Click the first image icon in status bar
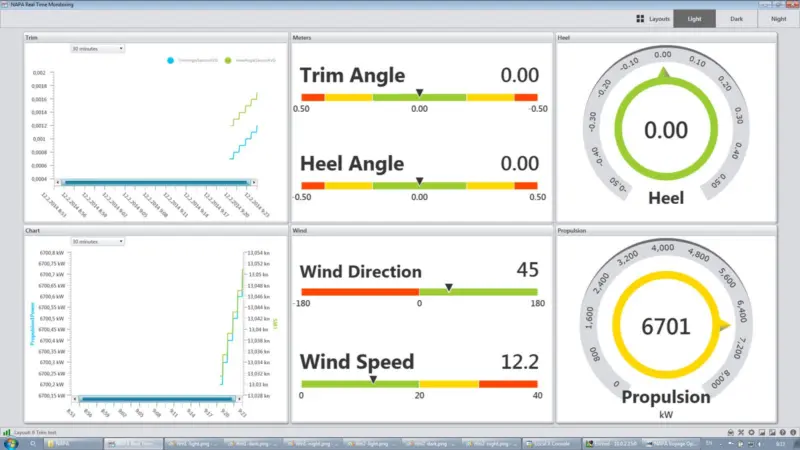Image resolution: width=800 pixels, height=450 pixels. (762, 432)
